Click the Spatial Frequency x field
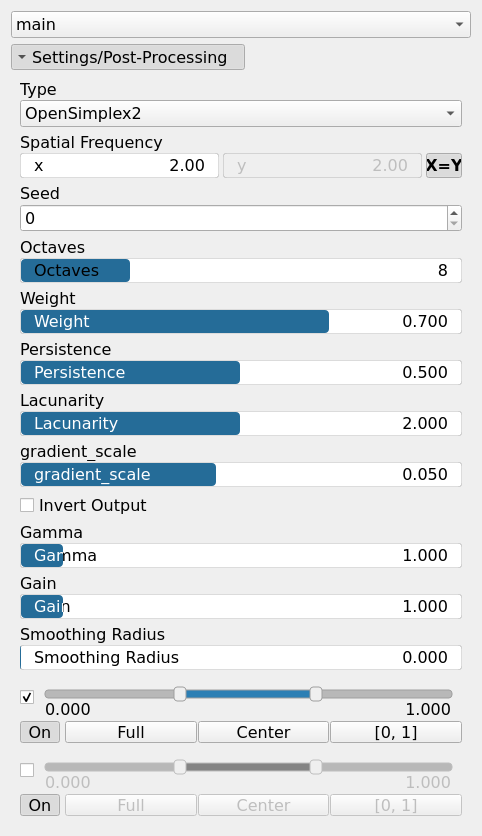The width and height of the screenshot is (482, 836). 119,165
